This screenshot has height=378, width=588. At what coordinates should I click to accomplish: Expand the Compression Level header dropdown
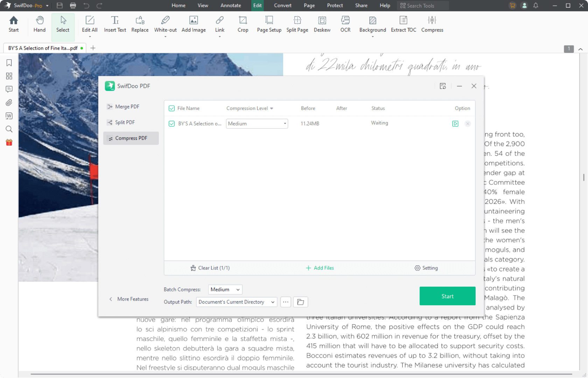click(x=272, y=108)
